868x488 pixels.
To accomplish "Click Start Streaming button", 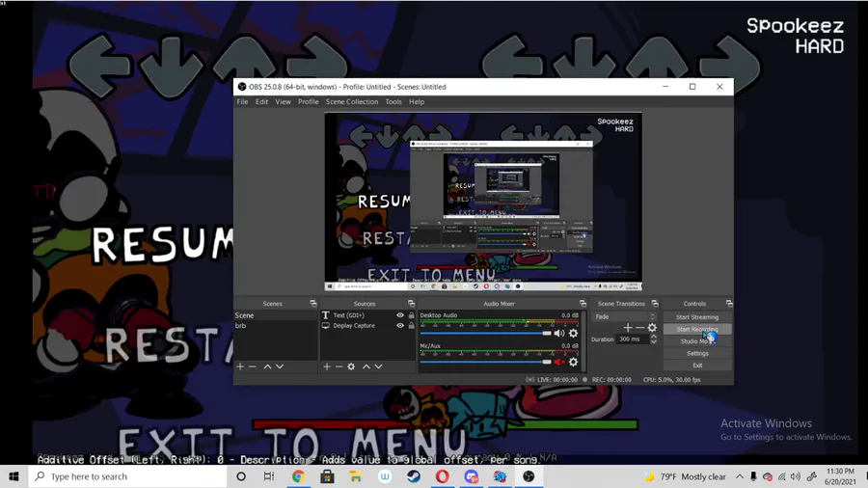I will [x=697, y=317].
